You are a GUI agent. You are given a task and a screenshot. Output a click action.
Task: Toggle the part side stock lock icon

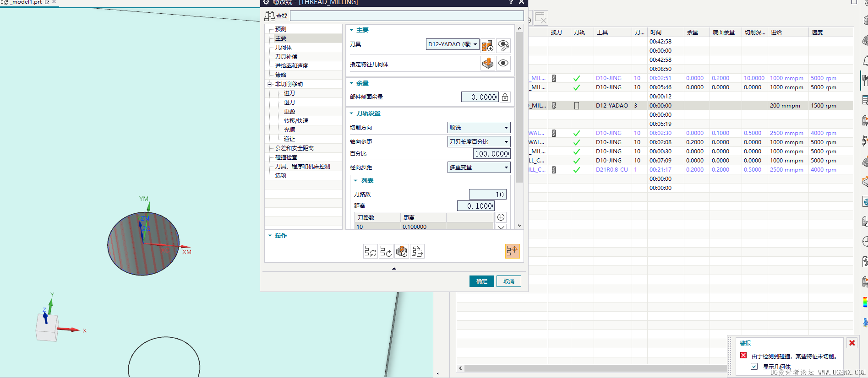(505, 97)
